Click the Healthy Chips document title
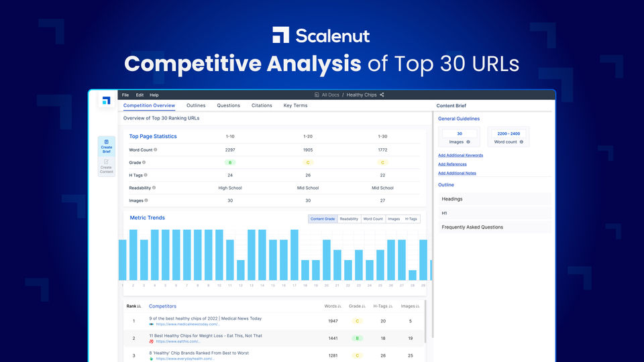The height and width of the screenshot is (362, 644). [362, 95]
